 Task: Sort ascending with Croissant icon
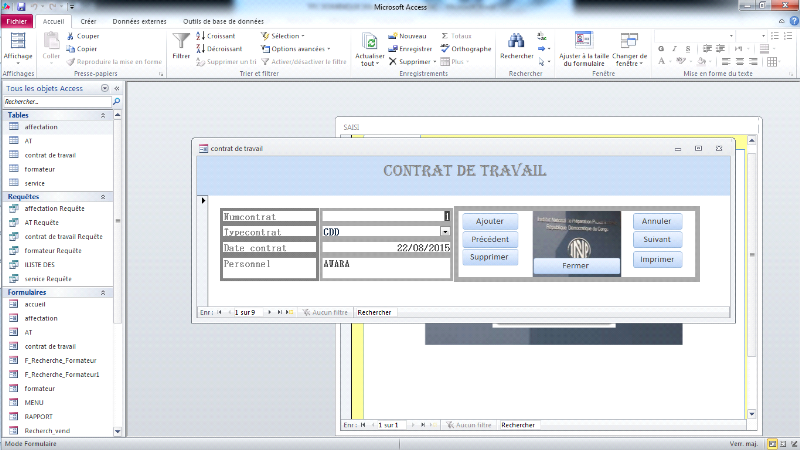pyautogui.click(x=201, y=35)
